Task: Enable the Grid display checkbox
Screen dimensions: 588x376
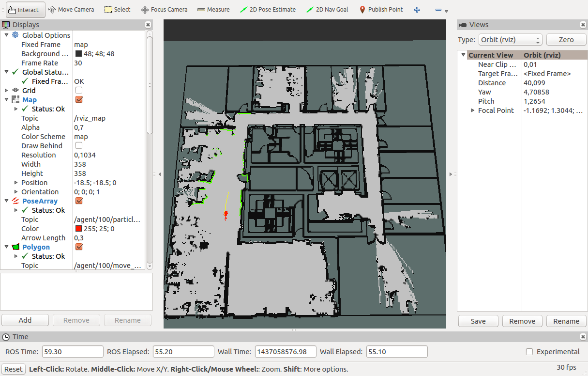Action: point(79,91)
